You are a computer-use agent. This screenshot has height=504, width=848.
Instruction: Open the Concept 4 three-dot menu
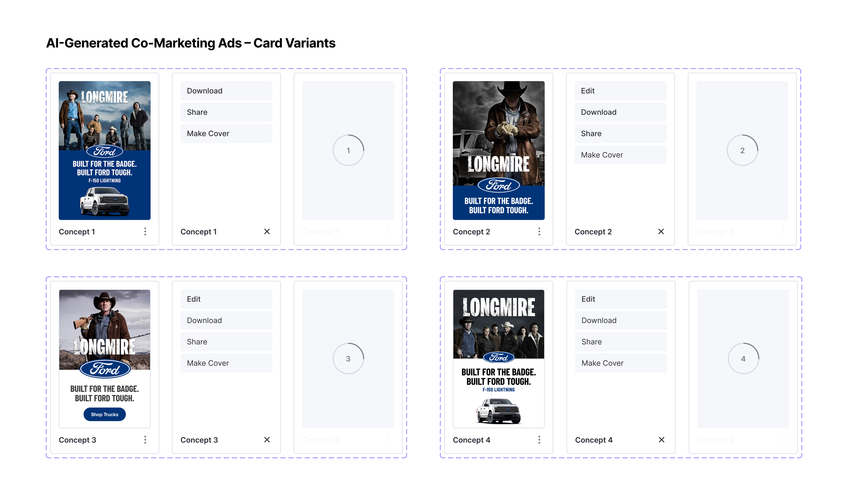[539, 440]
